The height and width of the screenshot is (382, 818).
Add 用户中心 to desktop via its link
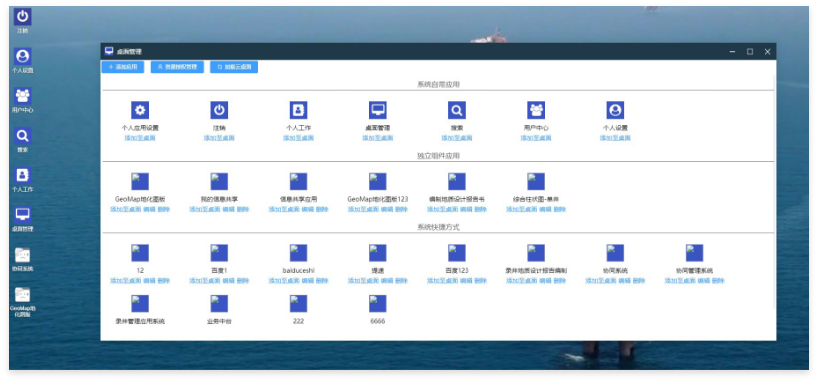click(x=536, y=138)
